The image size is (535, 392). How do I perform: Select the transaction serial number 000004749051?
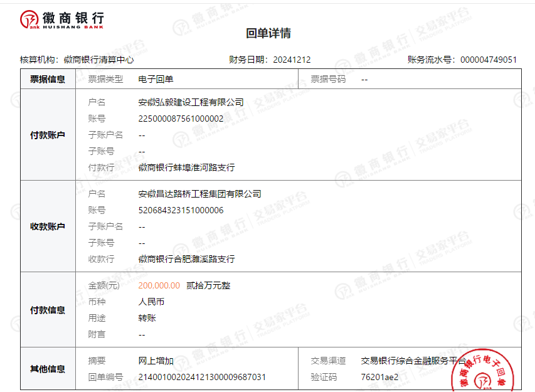(x=489, y=60)
